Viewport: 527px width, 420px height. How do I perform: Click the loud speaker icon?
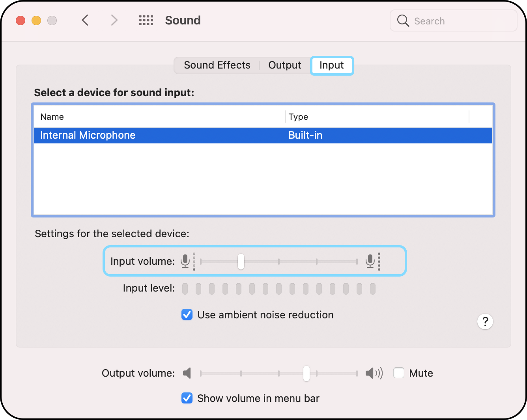point(374,373)
